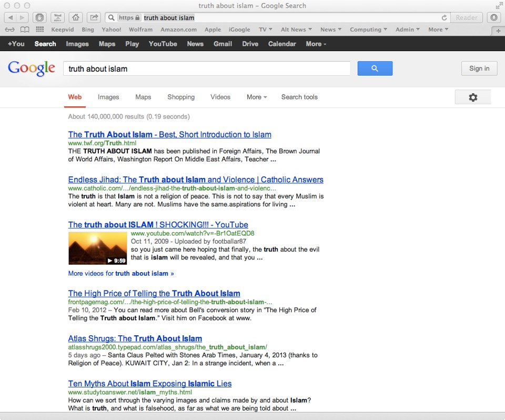Open Search tools options

point(299,97)
